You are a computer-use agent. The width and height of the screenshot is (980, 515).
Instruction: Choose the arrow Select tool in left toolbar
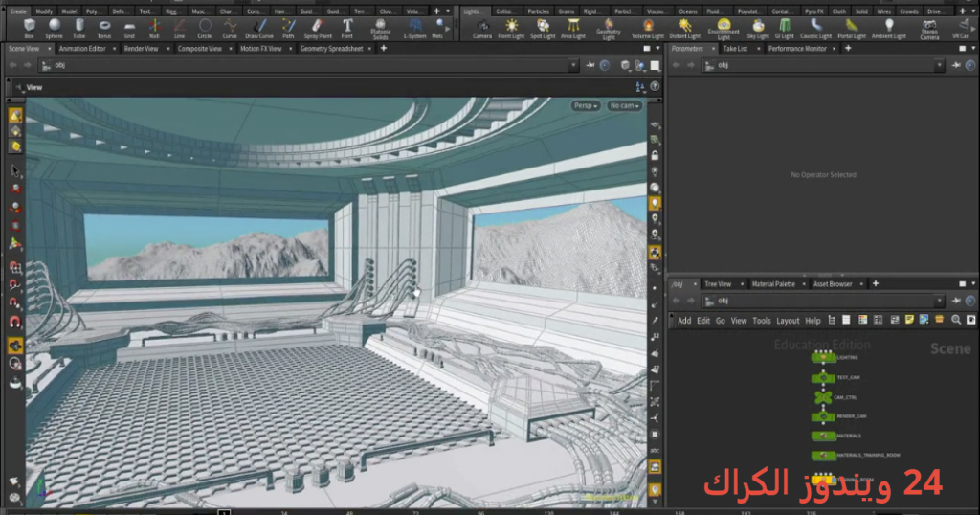(15, 170)
